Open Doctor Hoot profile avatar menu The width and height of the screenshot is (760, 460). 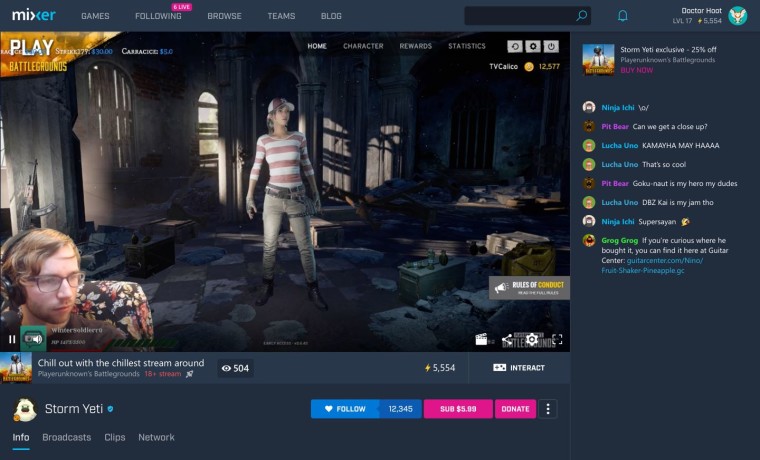click(x=738, y=16)
